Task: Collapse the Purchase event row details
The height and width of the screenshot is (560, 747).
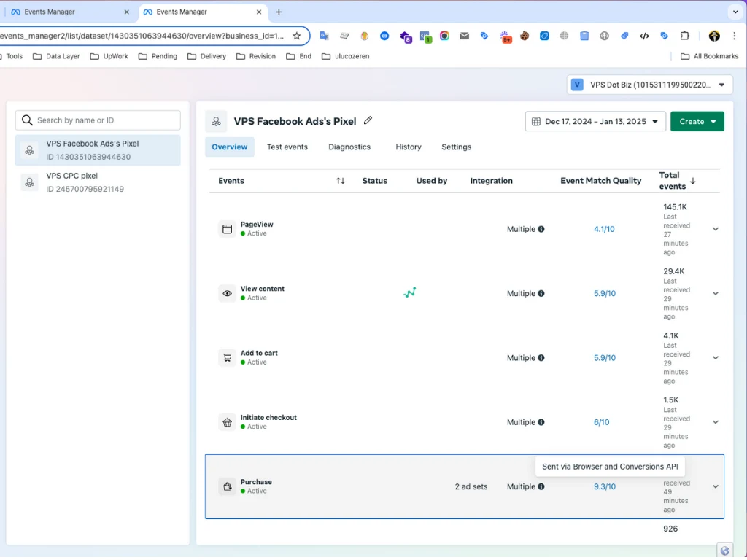Action: coord(716,486)
